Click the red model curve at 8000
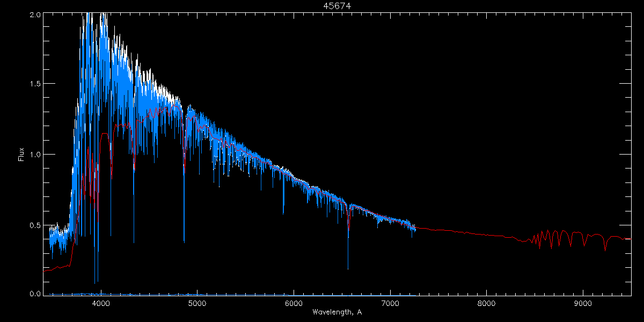This screenshot has width=644, height=322. pos(487,235)
